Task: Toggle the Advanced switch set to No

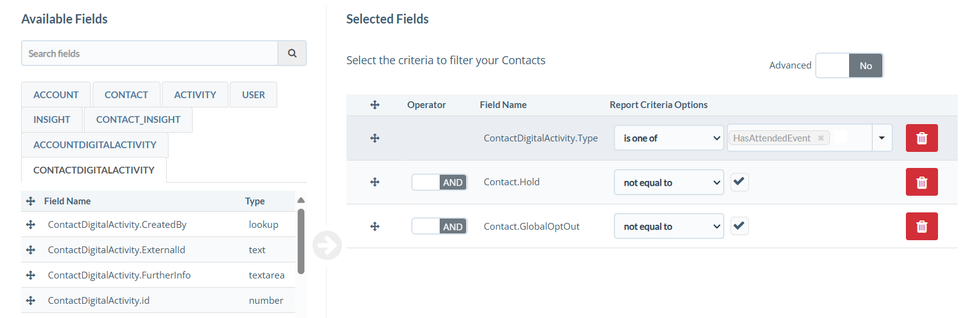Action: click(x=849, y=65)
